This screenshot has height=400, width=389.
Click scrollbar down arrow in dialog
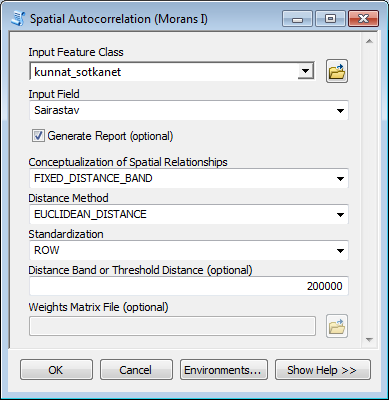click(369, 340)
